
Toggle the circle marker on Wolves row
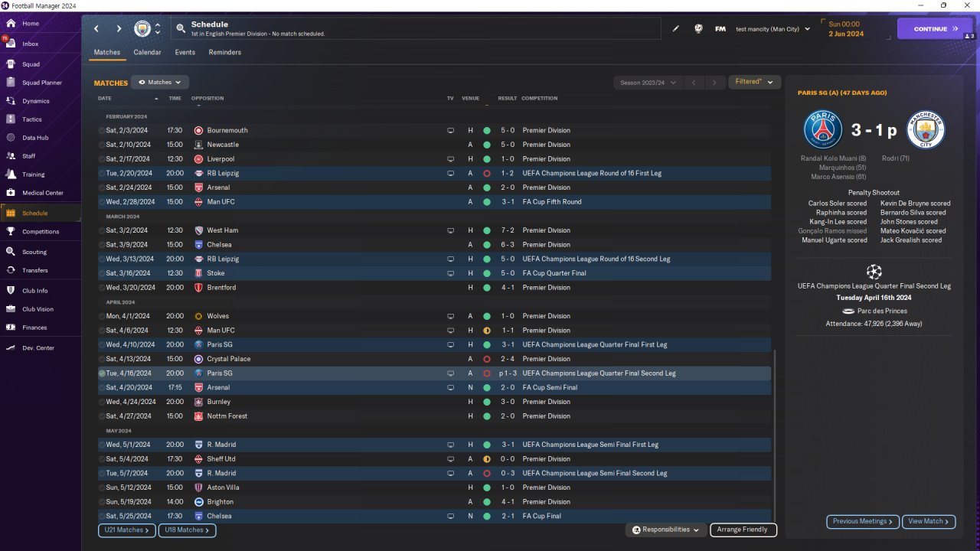102,316
